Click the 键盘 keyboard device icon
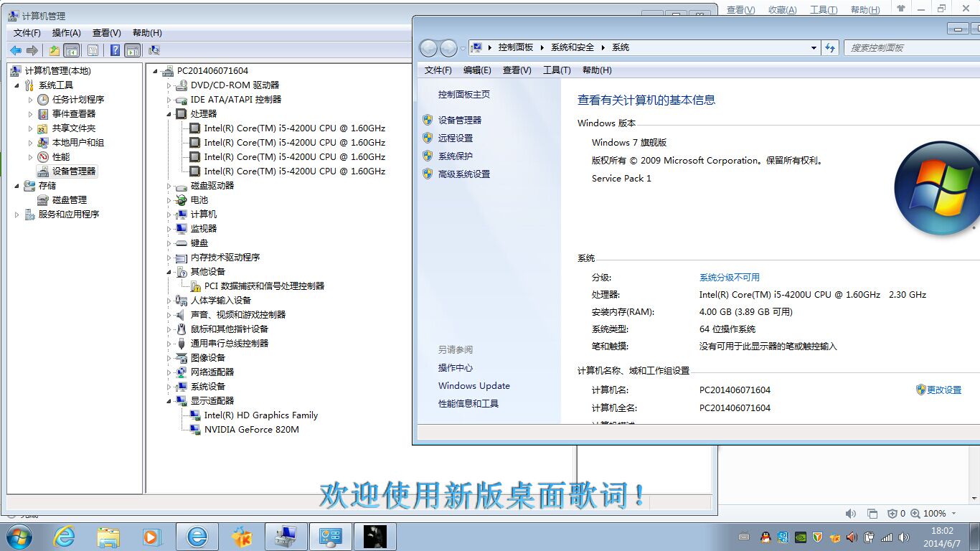Image resolution: width=980 pixels, height=551 pixels. (x=182, y=242)
